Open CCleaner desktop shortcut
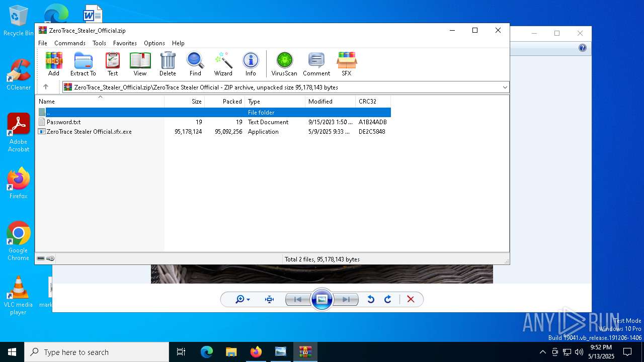Screen dimensions: 644x362 point(18,75)
